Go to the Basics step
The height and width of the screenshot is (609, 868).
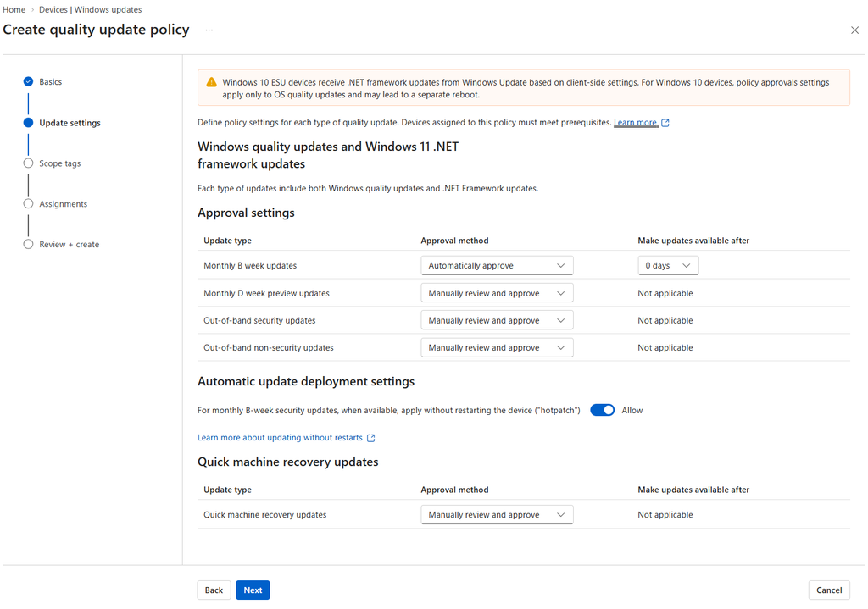pos(50,82)
